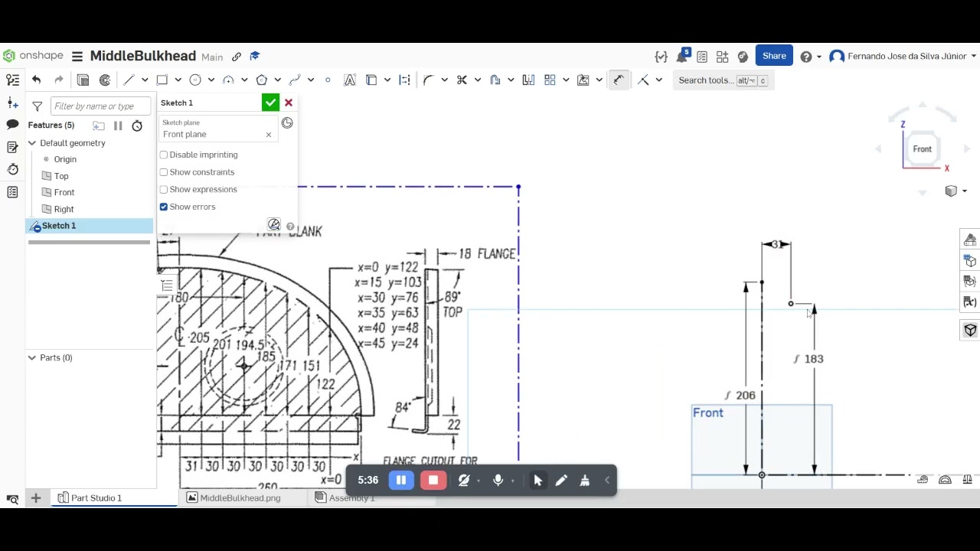This screenshot has width=980, height=551.
Task: Toggle microphone in recorder bar
Action: (x=498, y=480)
